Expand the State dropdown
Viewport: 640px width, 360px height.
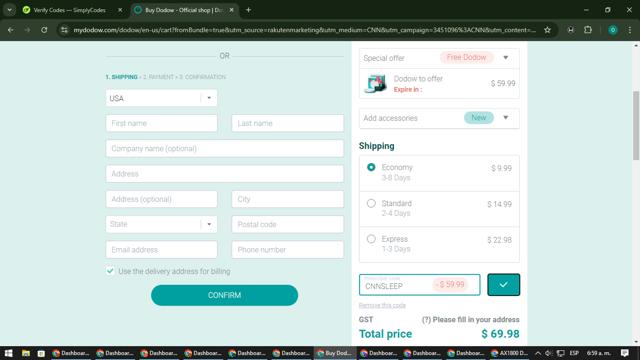[162, 224]
